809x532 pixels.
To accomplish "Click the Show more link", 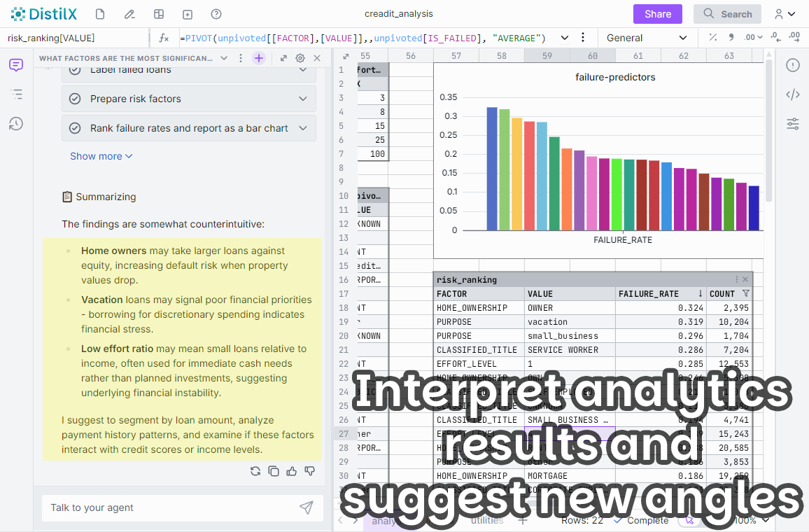I will click(x=101, y=156).
